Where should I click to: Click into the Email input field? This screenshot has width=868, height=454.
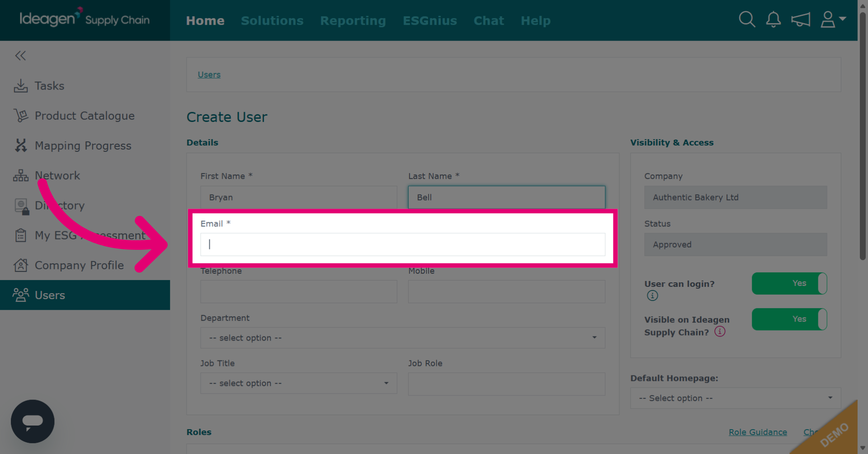point(403,244)
